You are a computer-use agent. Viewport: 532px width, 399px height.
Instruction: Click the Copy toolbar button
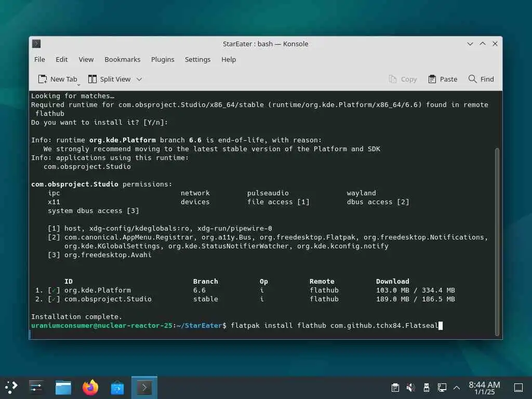pos(403,79)
